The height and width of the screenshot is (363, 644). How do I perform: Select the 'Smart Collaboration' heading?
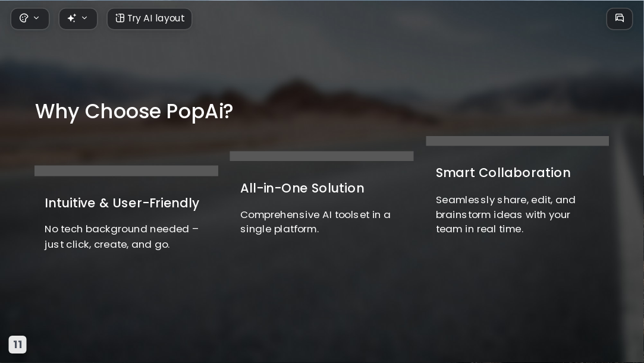coord(503,173)
